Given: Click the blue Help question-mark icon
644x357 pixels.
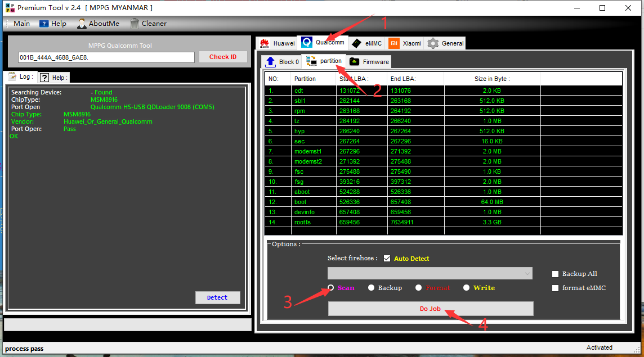Looking at the screenshot, I should [44, 24].
